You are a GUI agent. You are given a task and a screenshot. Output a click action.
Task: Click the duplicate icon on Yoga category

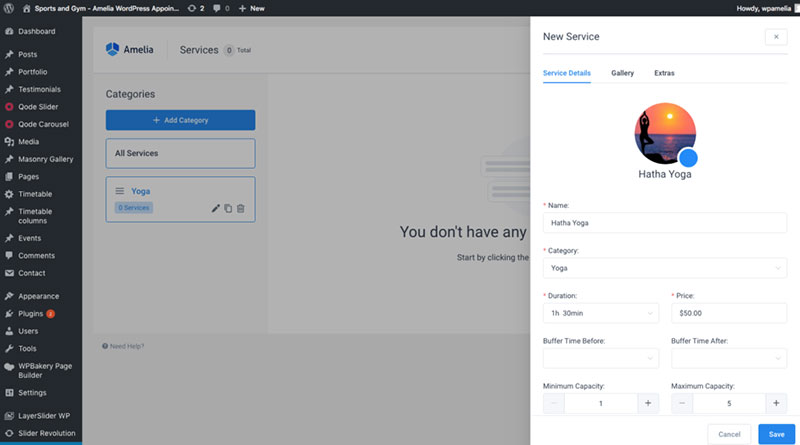228,208
